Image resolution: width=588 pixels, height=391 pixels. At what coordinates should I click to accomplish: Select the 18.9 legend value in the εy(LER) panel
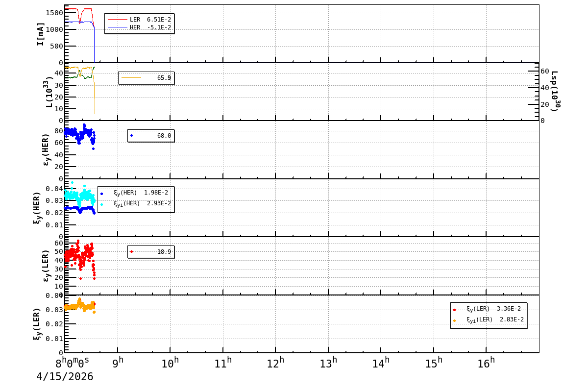coord(164,252)
